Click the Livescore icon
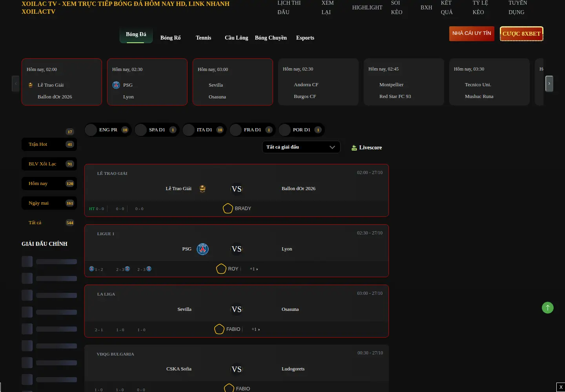 [x=354, y=148]
